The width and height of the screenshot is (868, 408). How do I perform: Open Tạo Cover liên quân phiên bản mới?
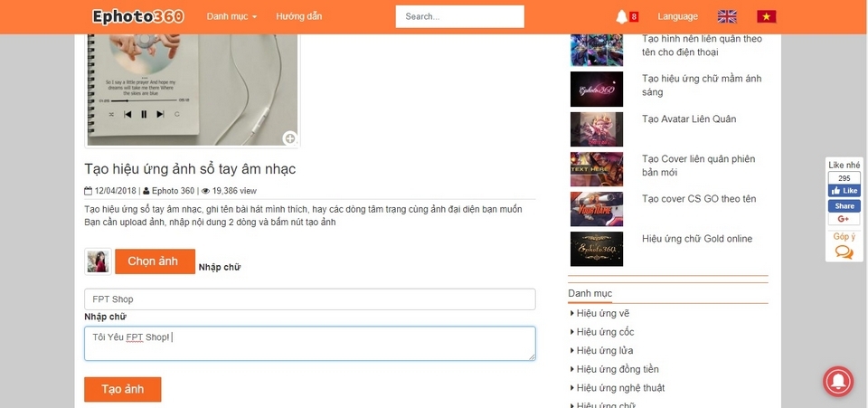[699, 166]
